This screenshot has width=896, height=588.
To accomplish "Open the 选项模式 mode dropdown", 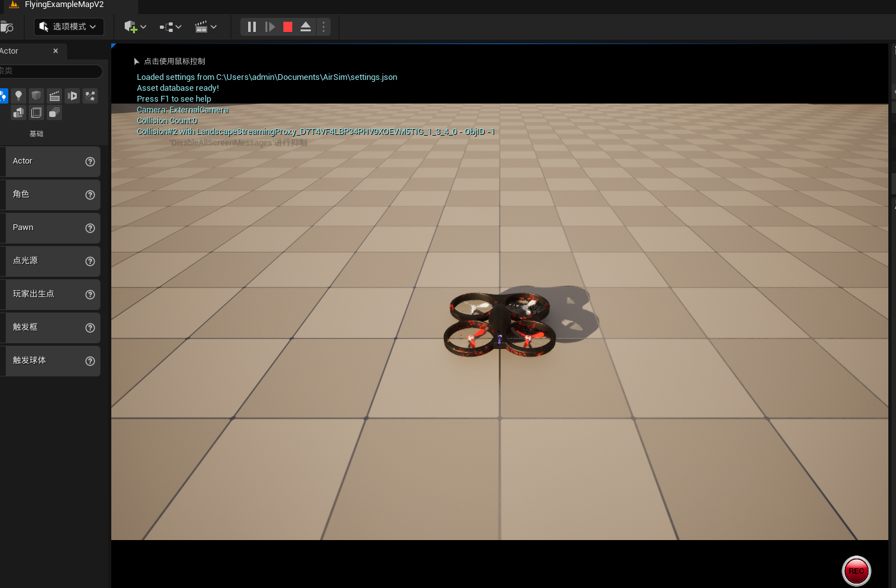I will coord(68,27).
